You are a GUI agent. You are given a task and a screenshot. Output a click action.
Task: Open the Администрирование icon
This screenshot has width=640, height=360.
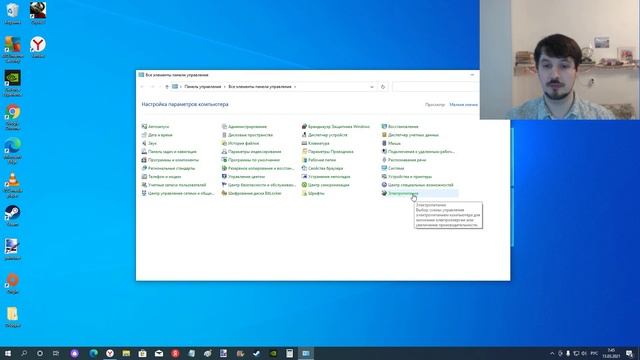tap(224, 127)
